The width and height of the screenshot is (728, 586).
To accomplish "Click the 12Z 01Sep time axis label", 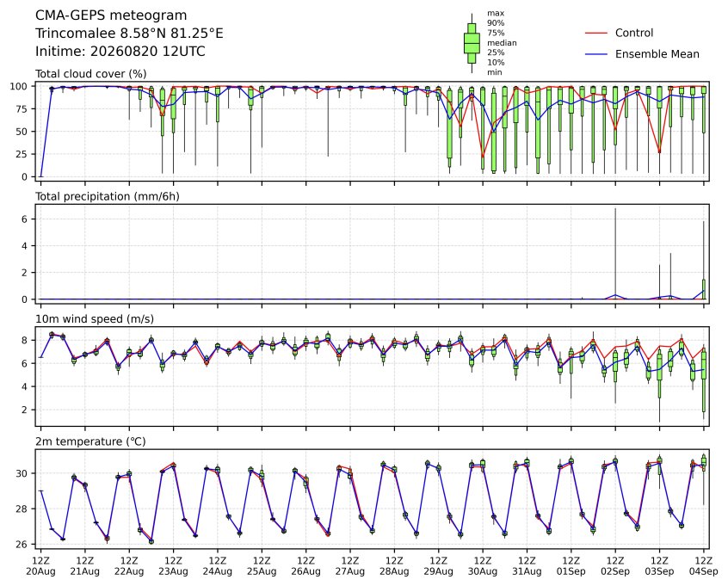I will [x=571, y=566].
